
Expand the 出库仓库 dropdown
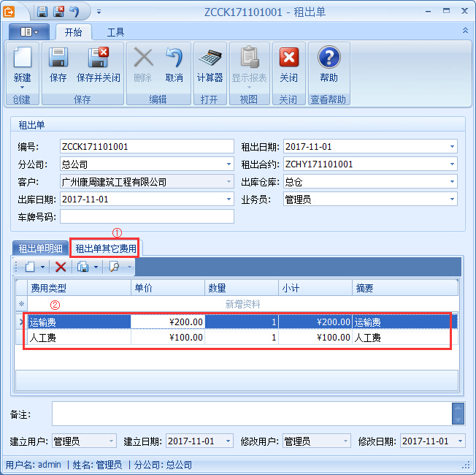pos(453,182)
